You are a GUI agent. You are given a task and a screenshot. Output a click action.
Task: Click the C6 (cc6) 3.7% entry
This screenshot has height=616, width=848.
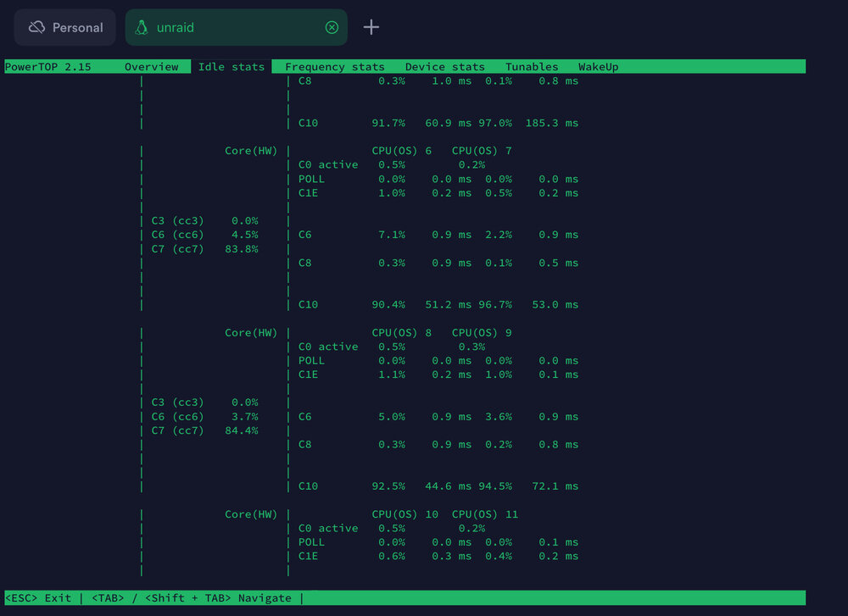pyautogui.click(x=204, y=417)
